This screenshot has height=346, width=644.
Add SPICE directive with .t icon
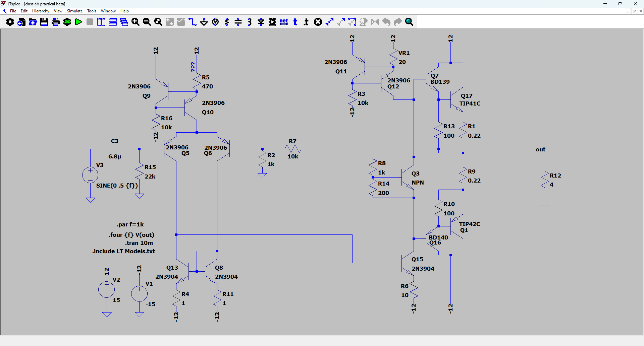pos(306,22)
